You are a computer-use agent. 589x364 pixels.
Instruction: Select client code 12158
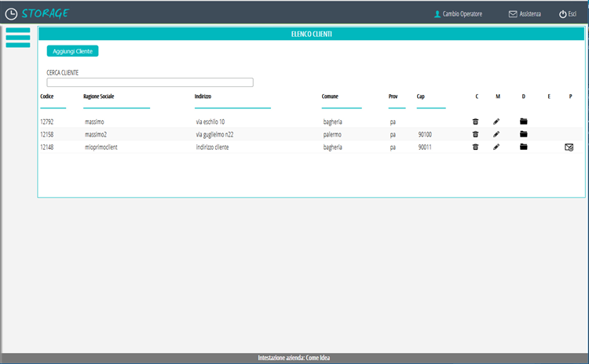(47, 134)
